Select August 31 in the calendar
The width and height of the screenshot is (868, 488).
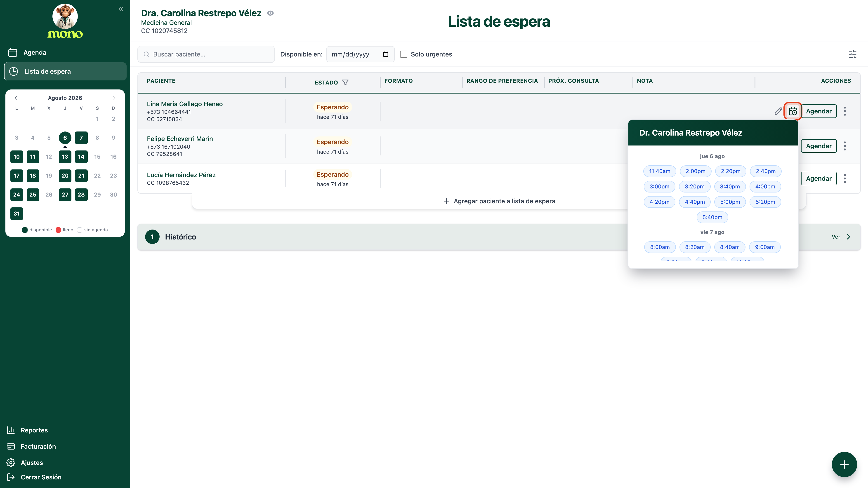tap(17, 213)
